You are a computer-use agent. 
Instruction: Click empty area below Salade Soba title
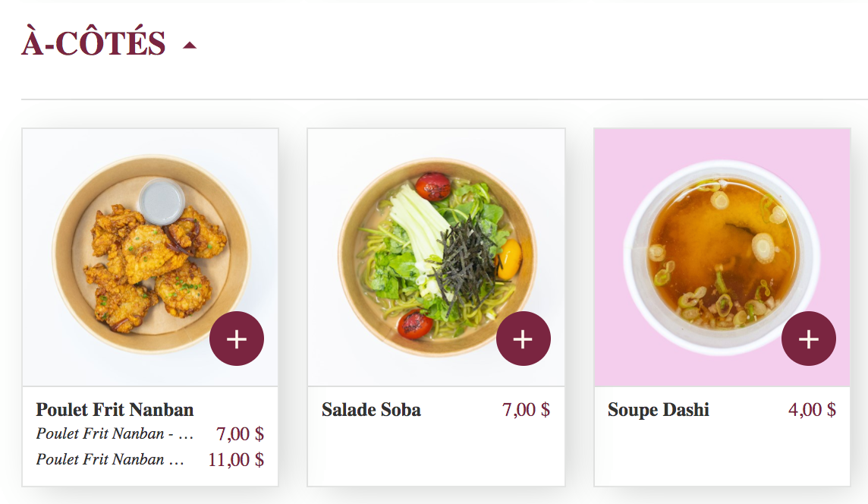click(x=436, y=455)
